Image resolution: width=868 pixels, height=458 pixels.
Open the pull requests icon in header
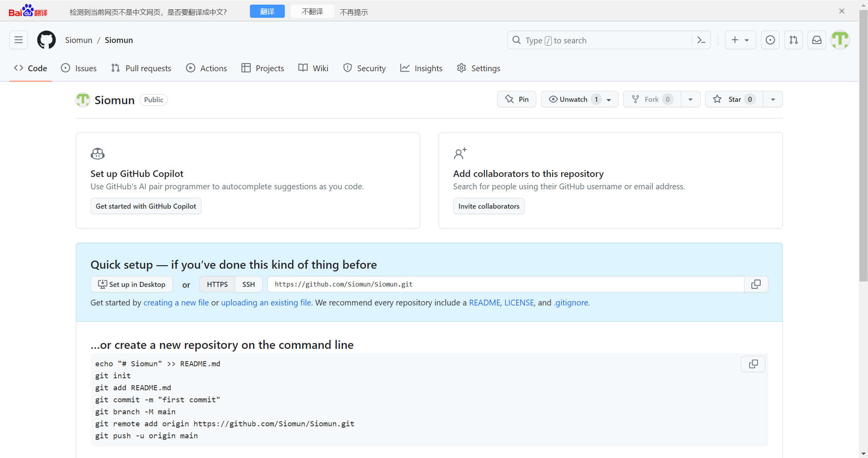[x=794, y=40]
